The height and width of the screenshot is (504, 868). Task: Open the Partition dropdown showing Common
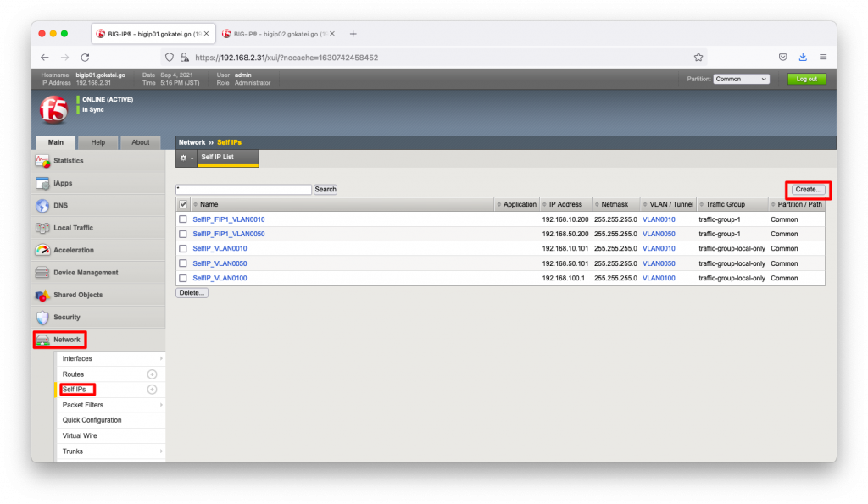coord(741,79)
